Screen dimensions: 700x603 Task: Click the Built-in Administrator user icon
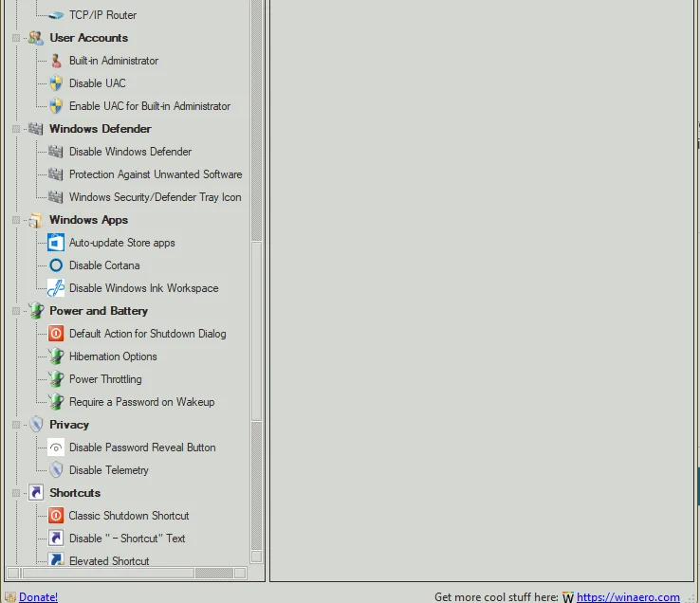click(56, 61)
